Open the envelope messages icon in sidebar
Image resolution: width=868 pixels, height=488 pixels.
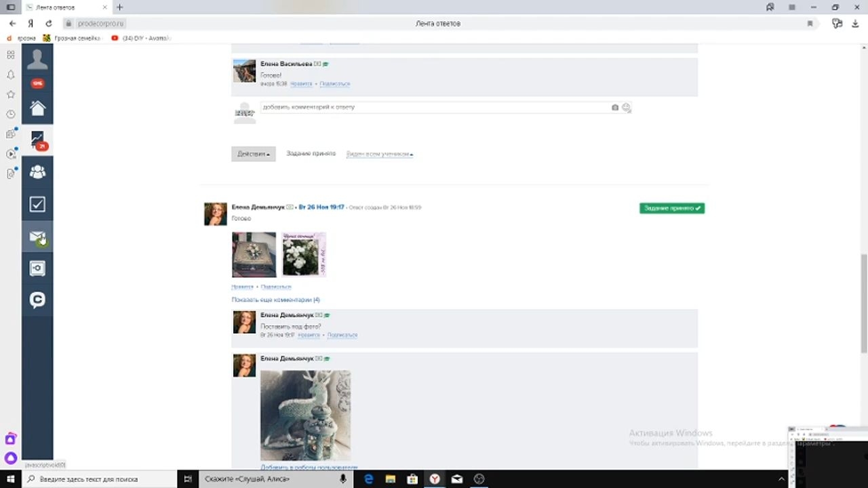tap(37, 237)
